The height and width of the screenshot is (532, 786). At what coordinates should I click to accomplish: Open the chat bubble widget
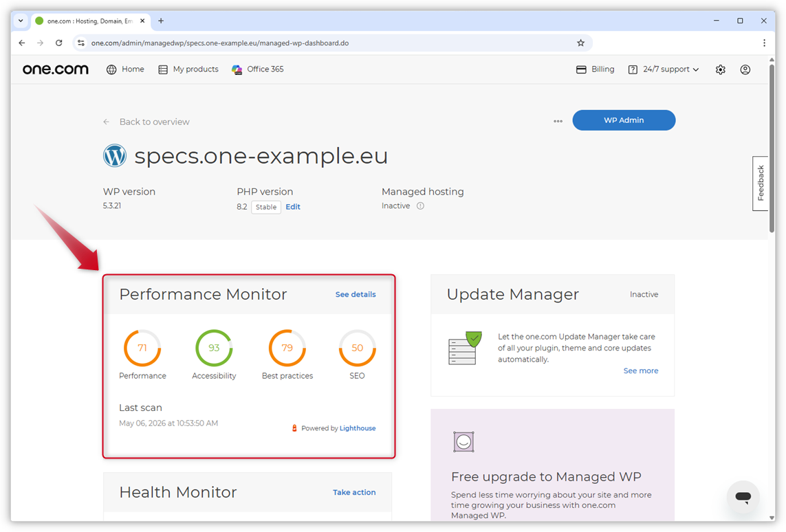743,497
